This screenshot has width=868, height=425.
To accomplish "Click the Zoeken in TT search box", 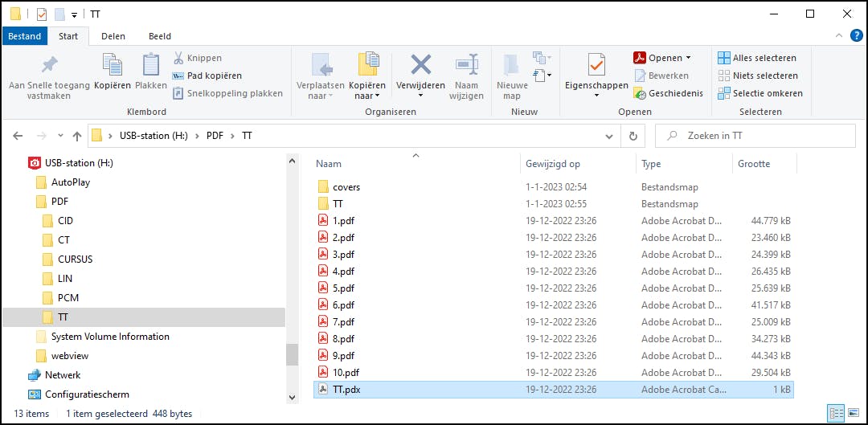I will 755,136.
